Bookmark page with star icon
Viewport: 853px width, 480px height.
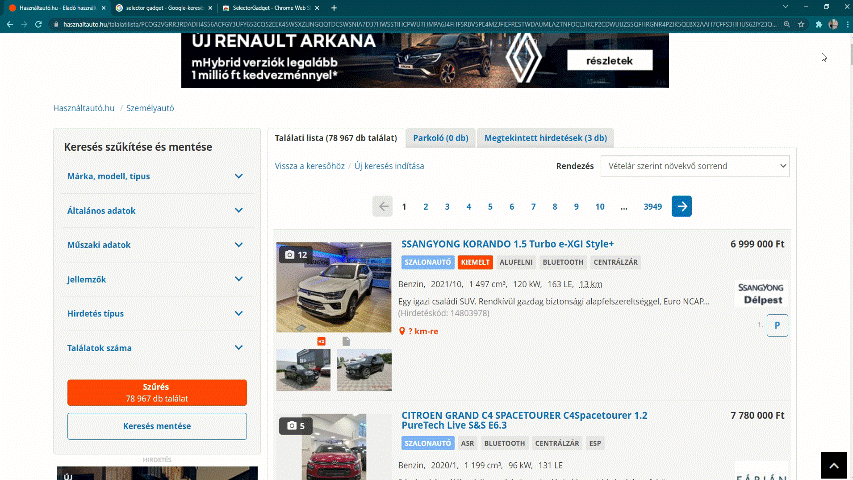(801, 24)
